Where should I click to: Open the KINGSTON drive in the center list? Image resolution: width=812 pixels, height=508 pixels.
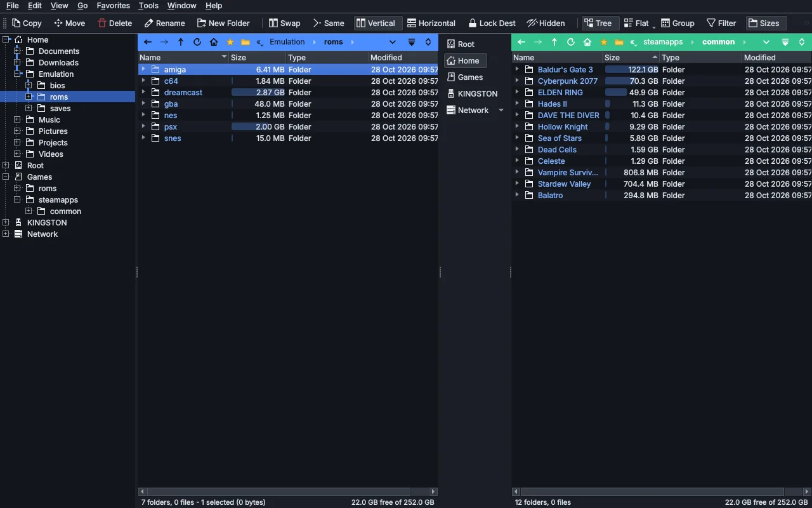tap(473, 94)
